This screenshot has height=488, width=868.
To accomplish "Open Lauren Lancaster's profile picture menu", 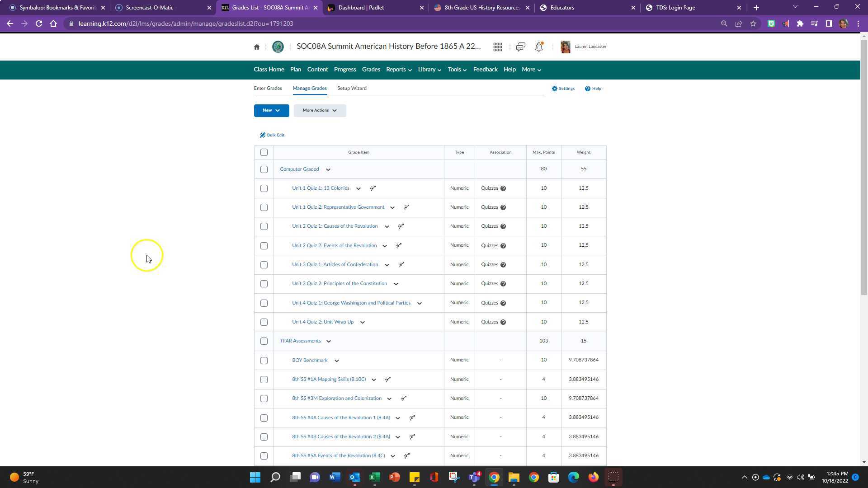I will pos(565,47).
